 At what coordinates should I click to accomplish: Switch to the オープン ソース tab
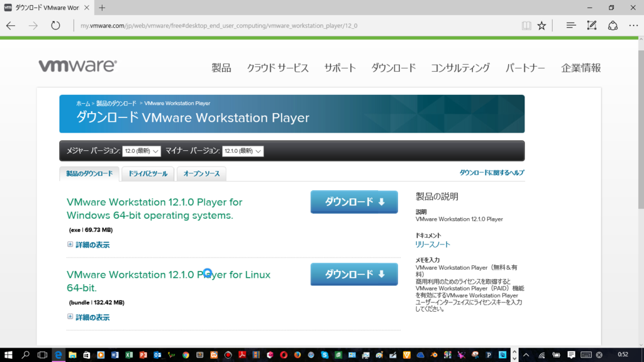(x=201, y=173)
